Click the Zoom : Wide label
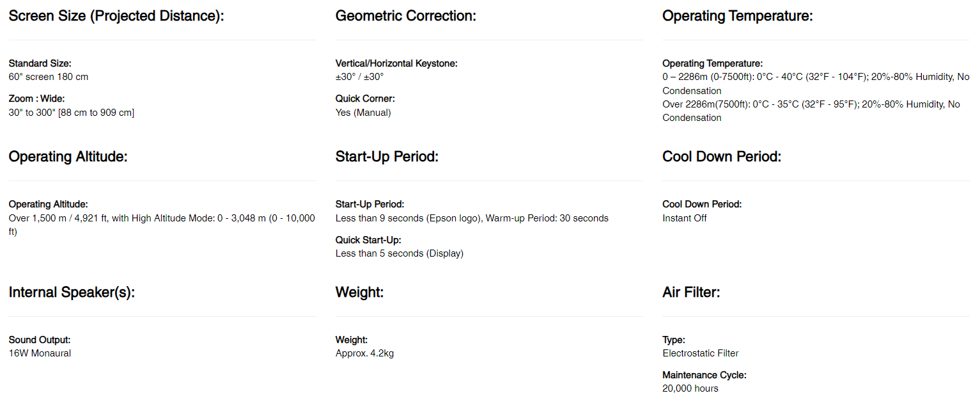Viewport: 980px width, 407px height. [x=37, y=99]
